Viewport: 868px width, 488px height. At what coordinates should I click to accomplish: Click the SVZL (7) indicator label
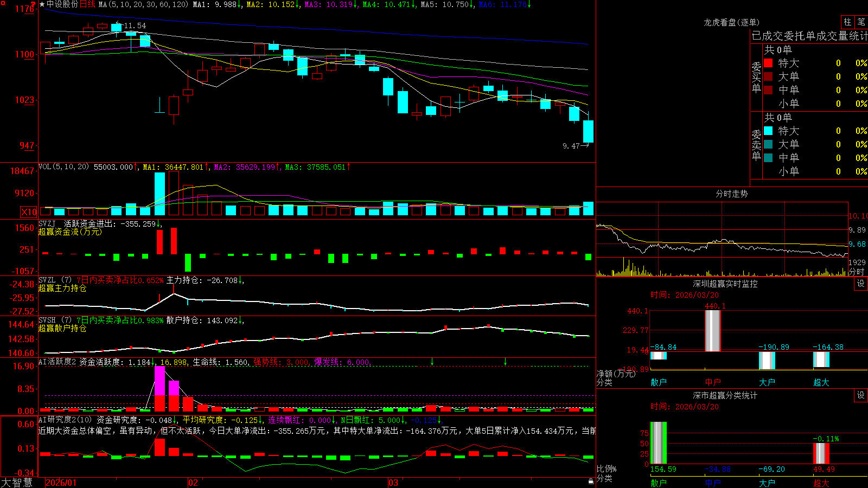click(x=55, y=280)
